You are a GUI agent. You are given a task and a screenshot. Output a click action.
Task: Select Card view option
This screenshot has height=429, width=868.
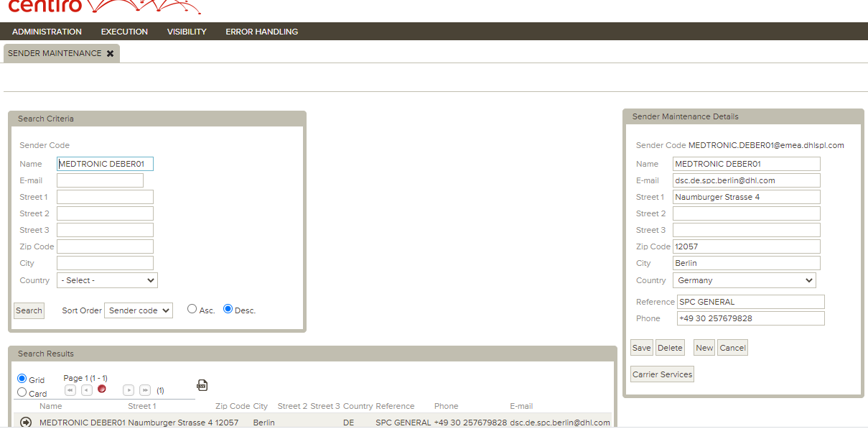[x=22, y=392]
